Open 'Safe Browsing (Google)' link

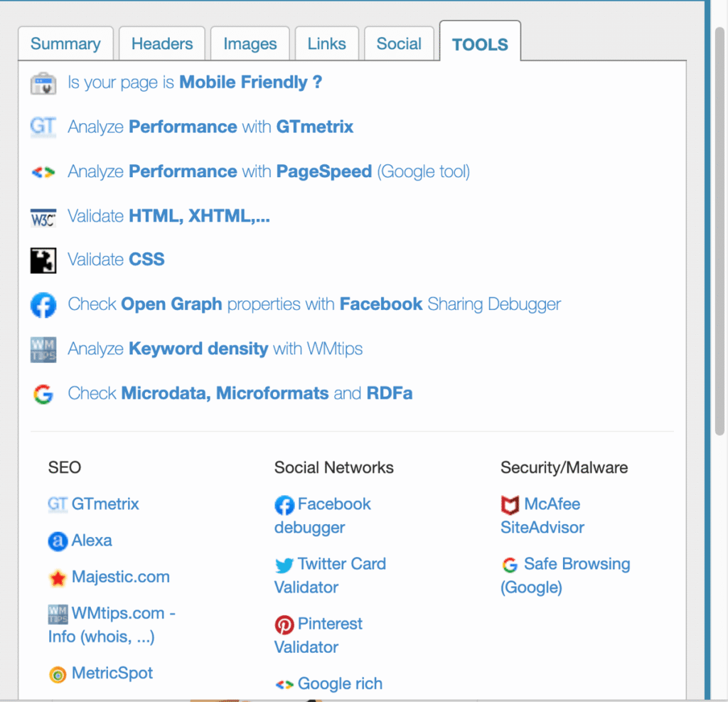565,575
